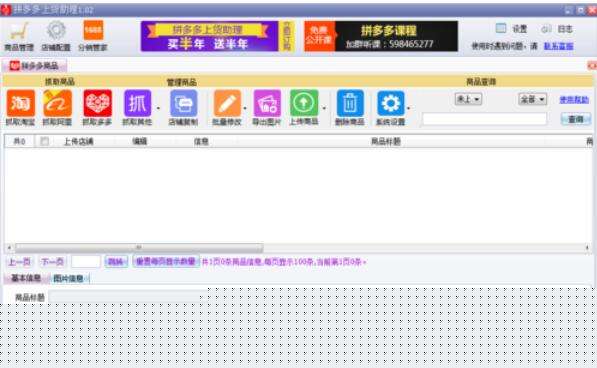The height and width of the screenshot is (368, 597).
Task: Click the 拼多多上货助理 purple promo banner
Action: click(209, 36)
